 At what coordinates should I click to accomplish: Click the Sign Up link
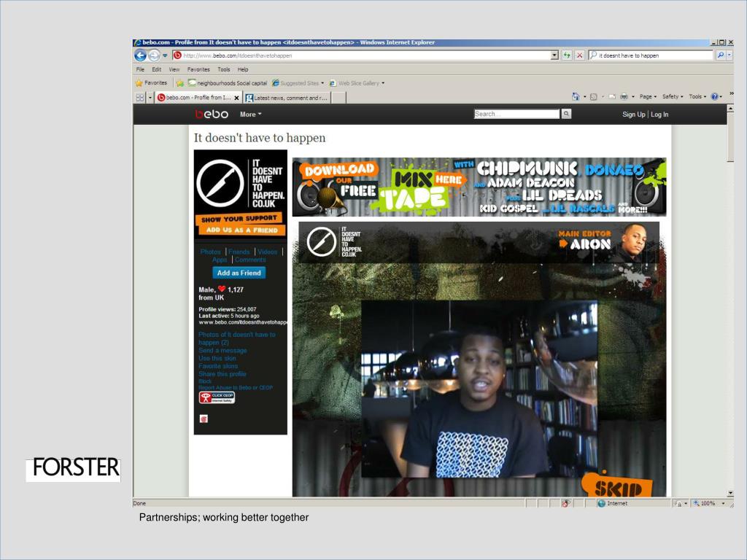(x=634, y=114)
